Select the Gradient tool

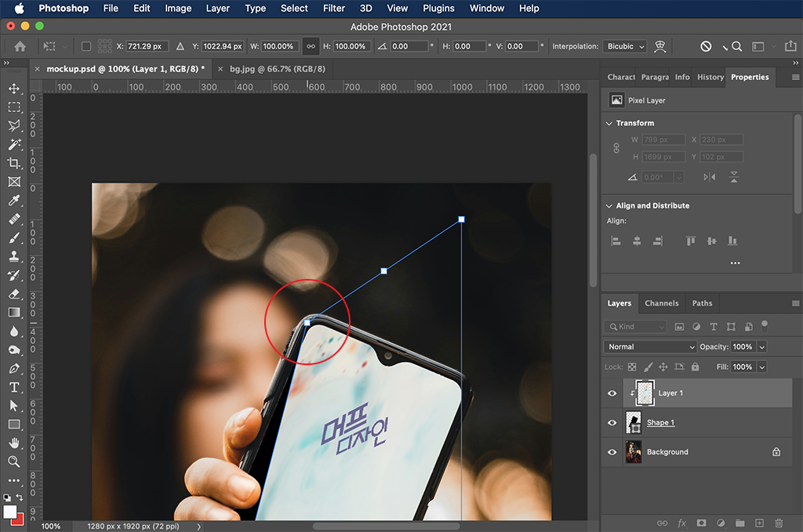(14, 313)
